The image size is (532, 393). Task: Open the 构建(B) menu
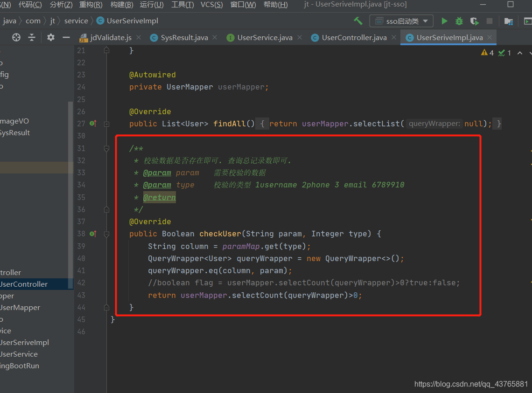tap(122, 5)
